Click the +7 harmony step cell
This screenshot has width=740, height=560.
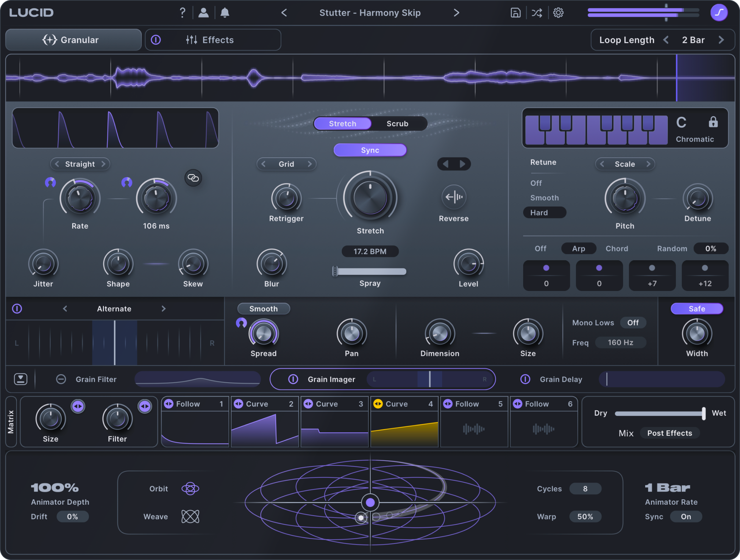(652, 276)
